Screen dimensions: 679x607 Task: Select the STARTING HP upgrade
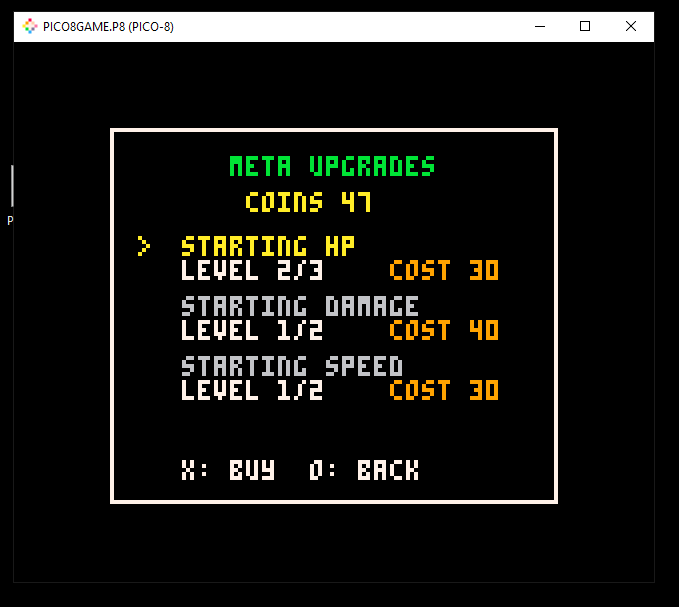pos(268,246)
